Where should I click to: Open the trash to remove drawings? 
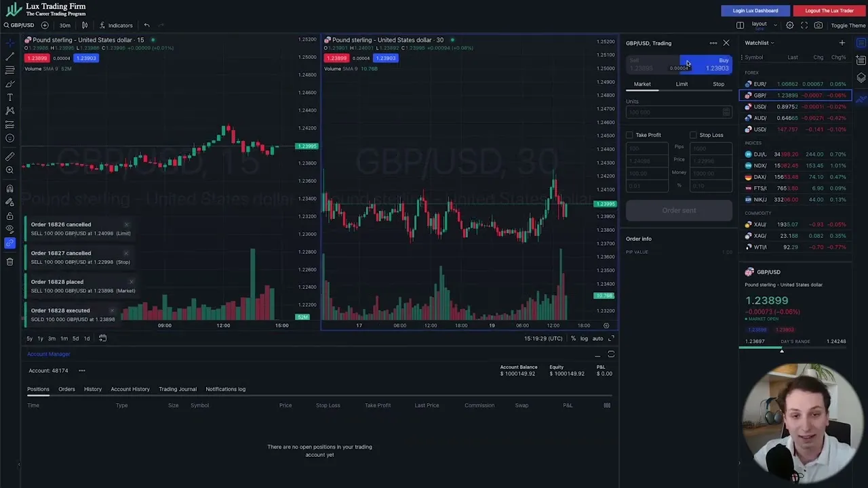pyautogui.click(x=9, y=262)
